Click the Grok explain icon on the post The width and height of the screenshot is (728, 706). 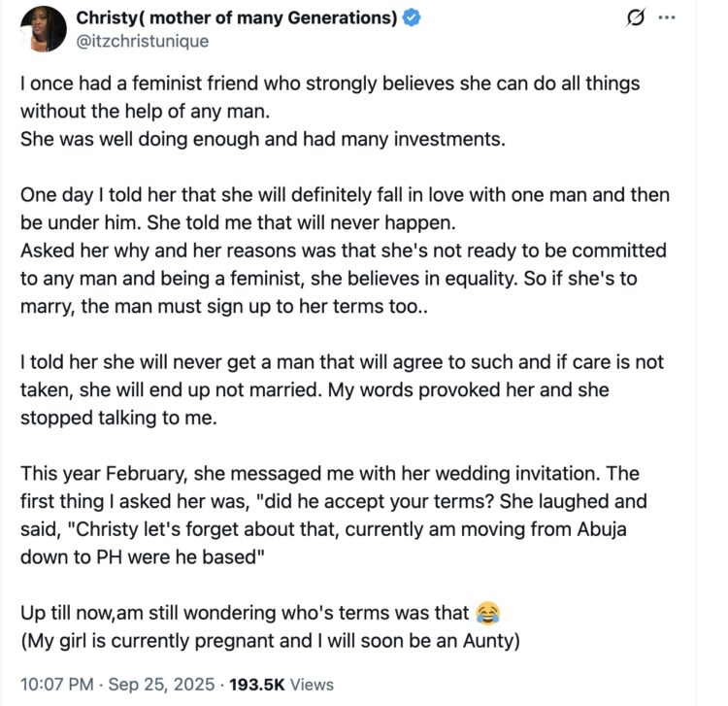639,19
